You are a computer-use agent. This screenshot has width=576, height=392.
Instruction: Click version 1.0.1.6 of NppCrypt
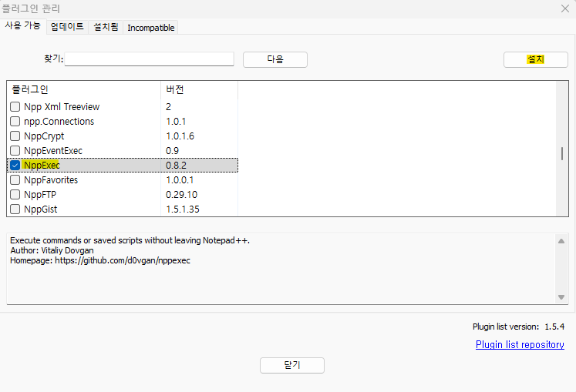point(180,136)
